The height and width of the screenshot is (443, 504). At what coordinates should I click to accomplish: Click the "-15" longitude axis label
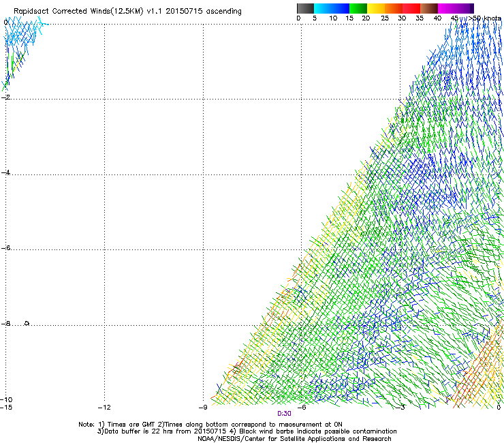click(x=6, y=408)
